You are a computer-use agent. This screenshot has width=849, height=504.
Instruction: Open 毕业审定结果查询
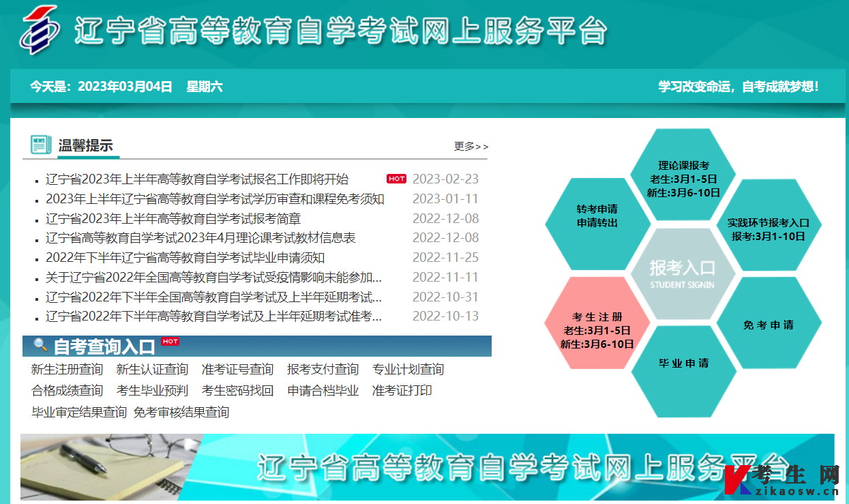coord(79,413)
